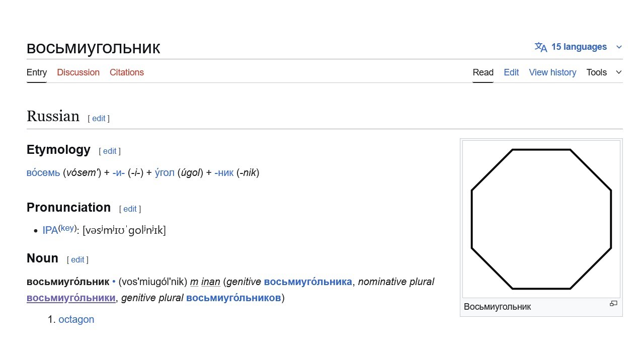This screenshot has width=644, height=362.
Task: Expand the 15 languages dropdown
Action: [579, 47]
